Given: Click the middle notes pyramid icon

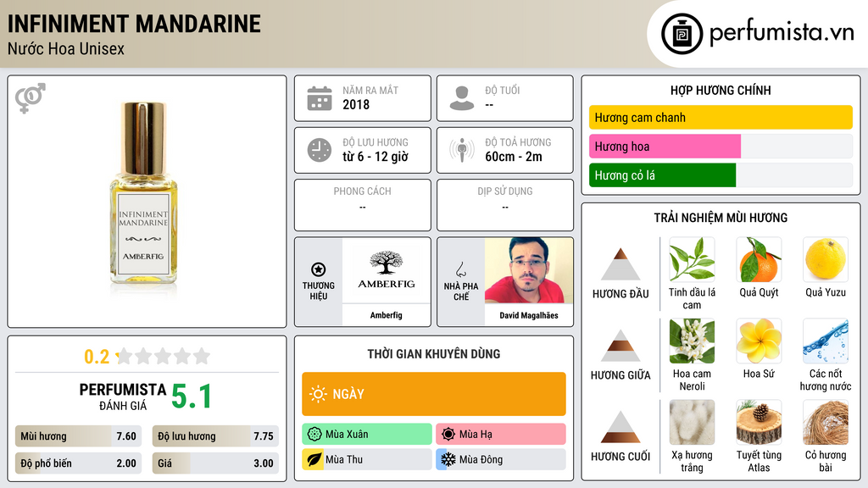Looking at the screenshot, I should [620, 346].
